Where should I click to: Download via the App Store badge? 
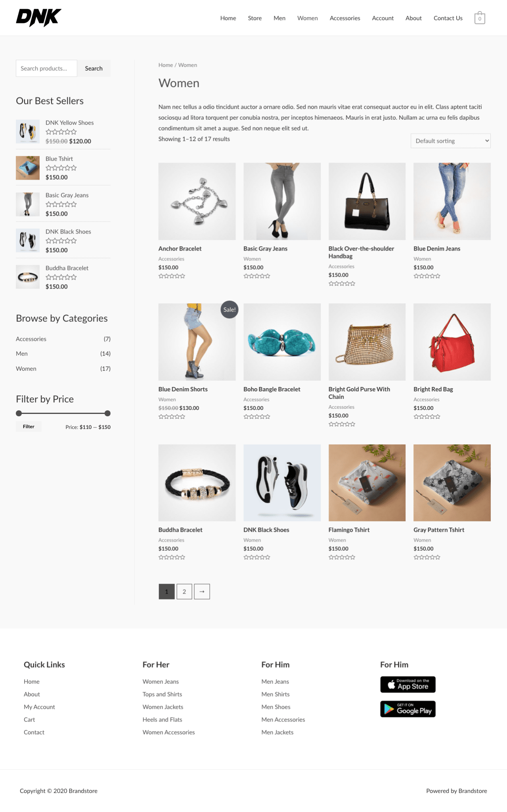click(408, 684)
